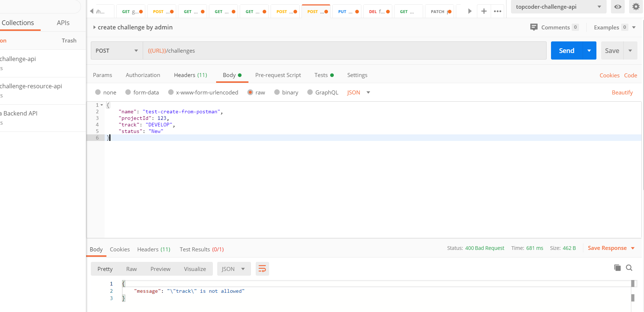The height and width of the screenshot is (312, 644).
Task: Click the Beautify link
Action: [x=622, y=92]
